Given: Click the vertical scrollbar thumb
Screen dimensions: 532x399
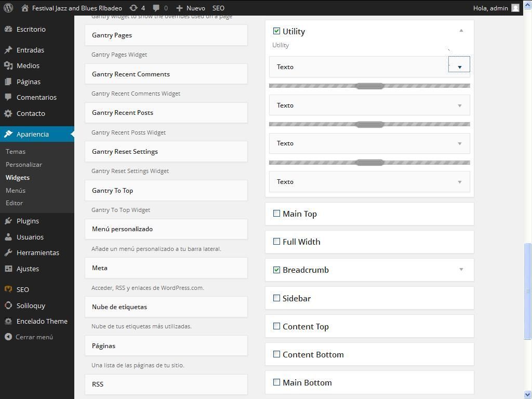Looking at the screenshot, I should click(x=528, y=291).
